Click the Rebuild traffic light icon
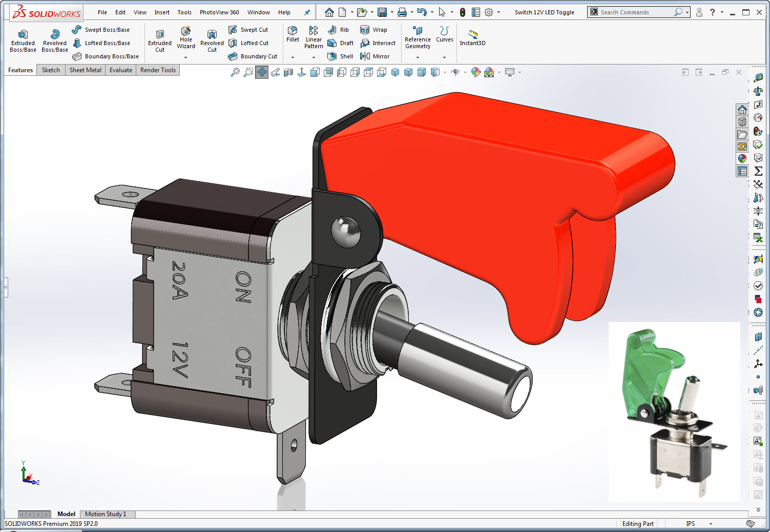 (463, 12)
